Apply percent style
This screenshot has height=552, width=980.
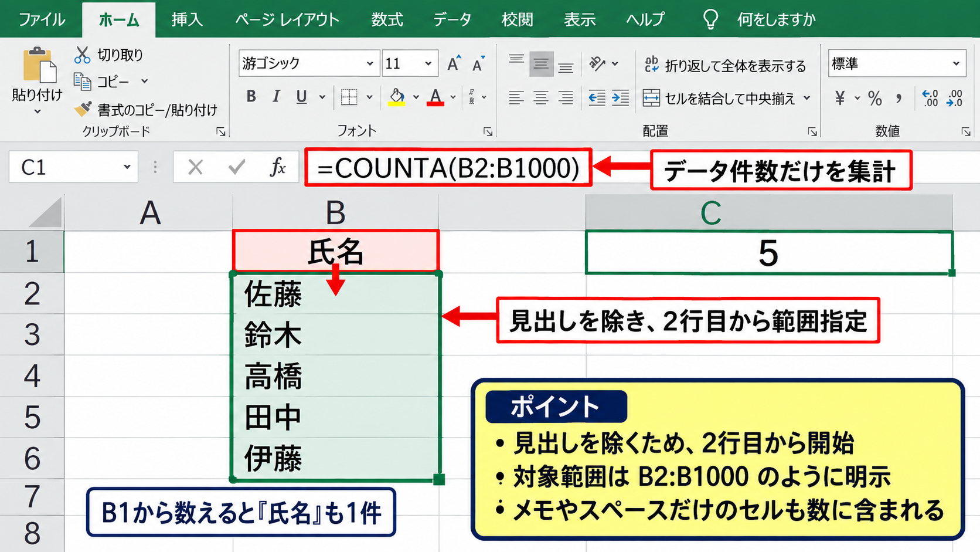click(875, 98)
